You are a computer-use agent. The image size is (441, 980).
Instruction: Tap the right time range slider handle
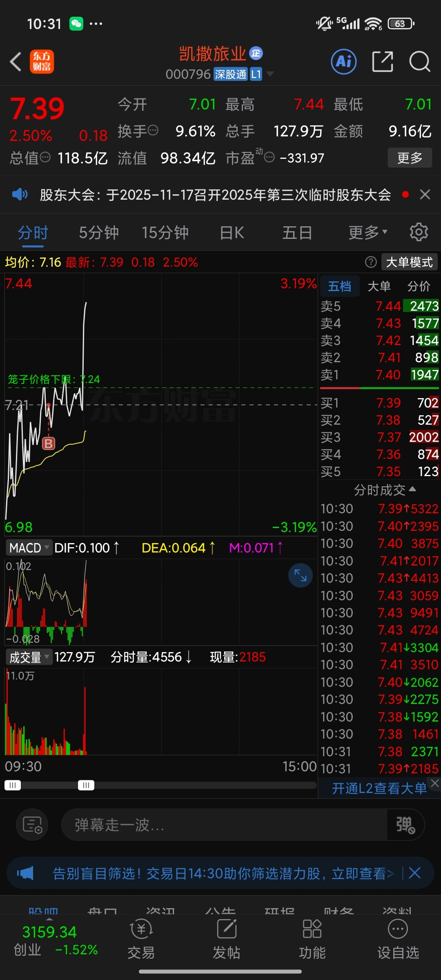86,785
